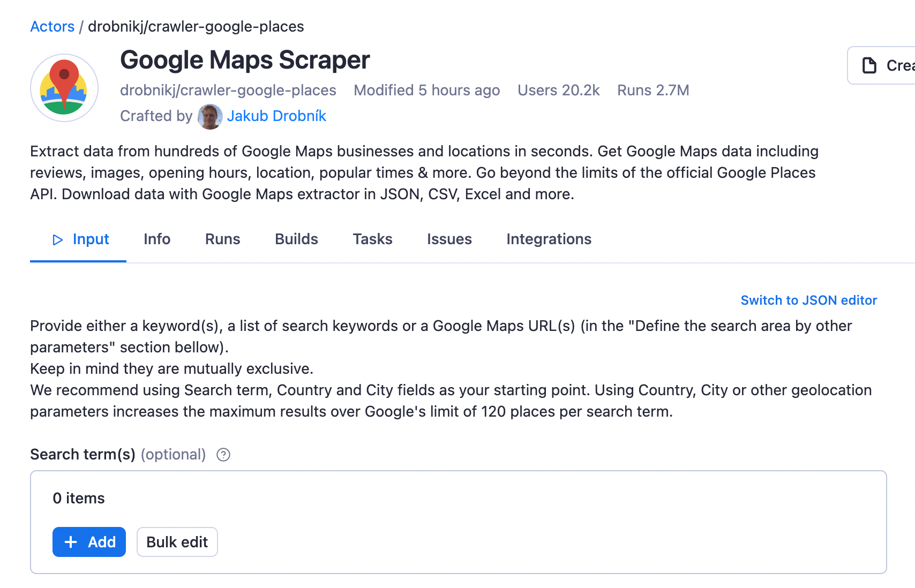This screenshot has height=588, width=915.
Task: Select the red map pin in the actor logo
Action: [x=65, y=79]
